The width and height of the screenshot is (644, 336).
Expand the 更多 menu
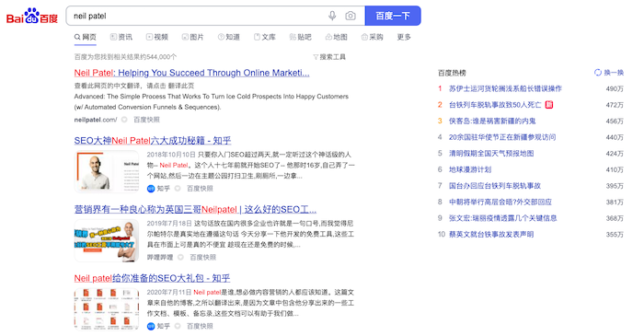coord(404,37)
